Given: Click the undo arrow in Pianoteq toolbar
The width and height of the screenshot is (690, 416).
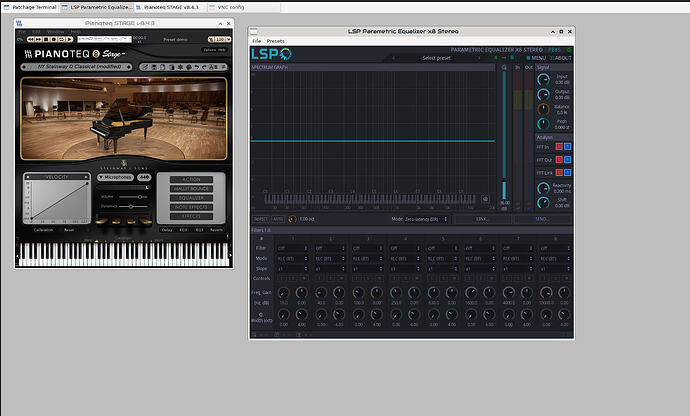Looking at the screenshot, I should tap(197, 66).
